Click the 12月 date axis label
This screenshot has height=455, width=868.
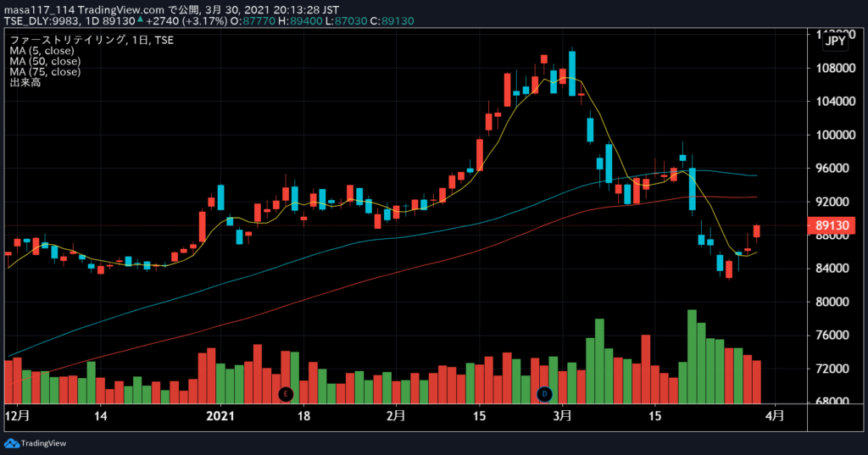(x=17, y=416)
